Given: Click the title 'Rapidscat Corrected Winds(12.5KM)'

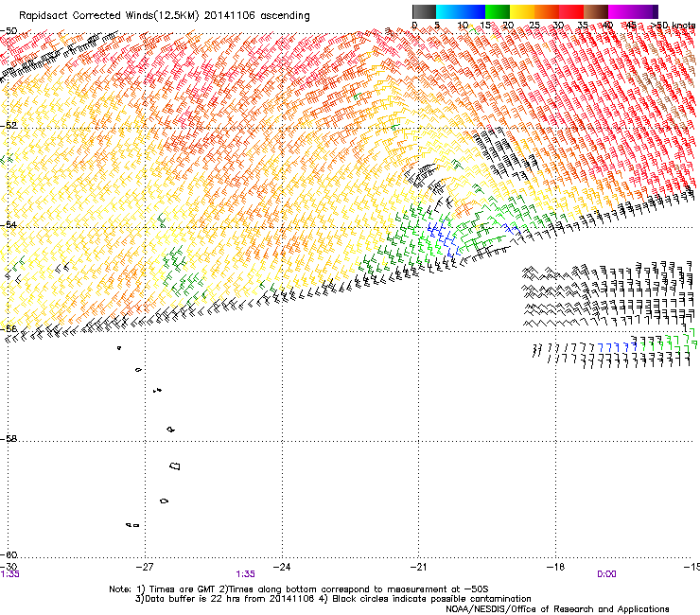Looking at the screenshot, I should [x=109, y=16].
